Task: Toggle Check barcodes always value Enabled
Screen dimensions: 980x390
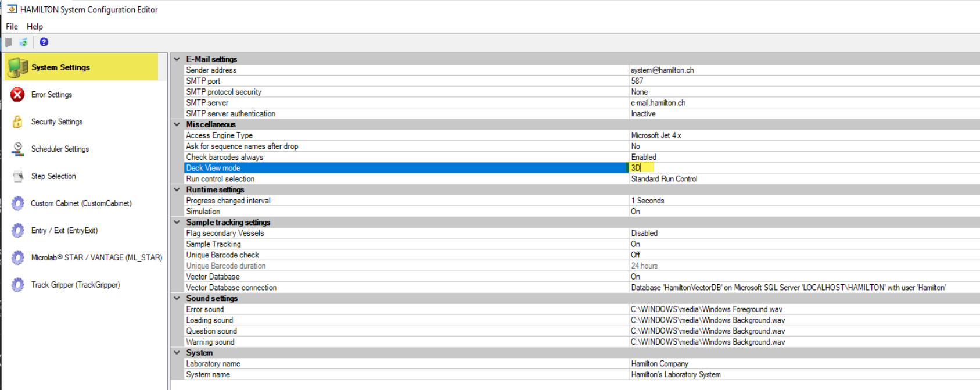Action: pos(804,157)
